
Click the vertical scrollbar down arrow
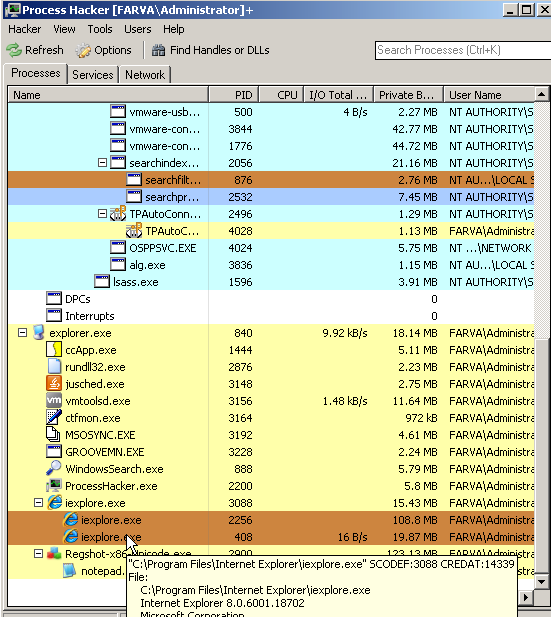tap(542, 582)
